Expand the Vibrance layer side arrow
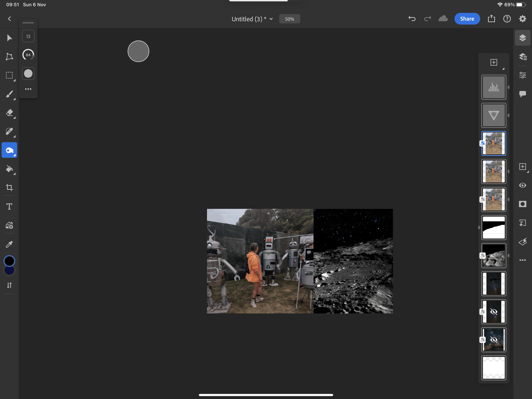Viewport: 532px width, 399px height. click(508, 115)
